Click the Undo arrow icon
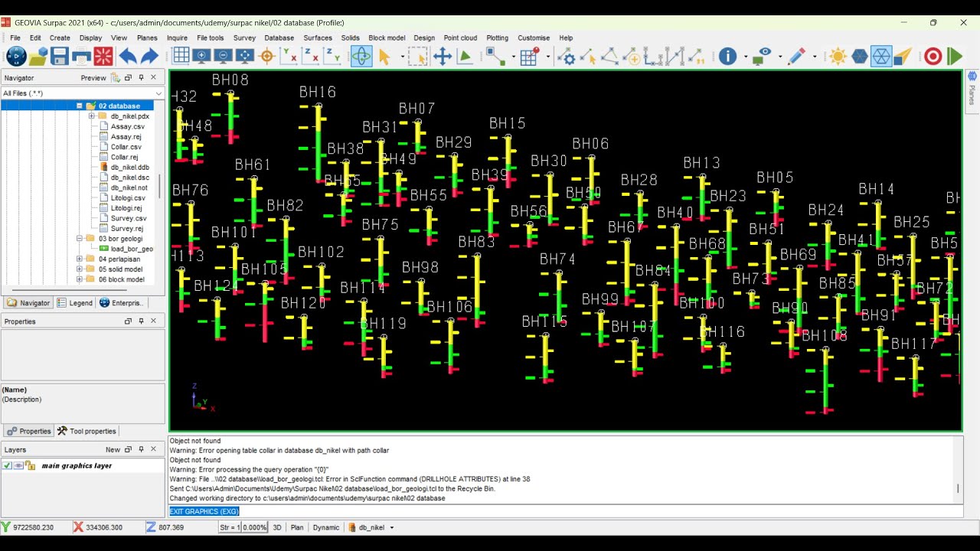The width and height of the screenshot is (980, 551). pos(127,56)
